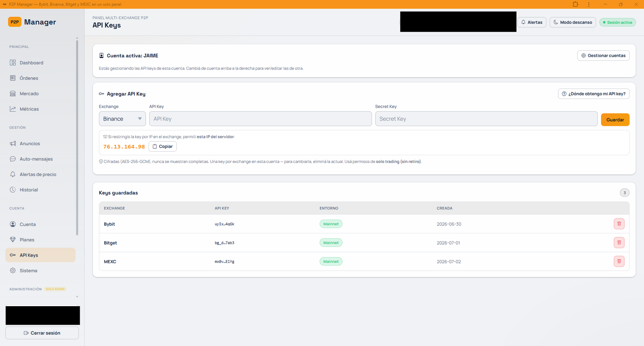
Task: Copy the server IP with Copiar
Action: coord(163,146)
